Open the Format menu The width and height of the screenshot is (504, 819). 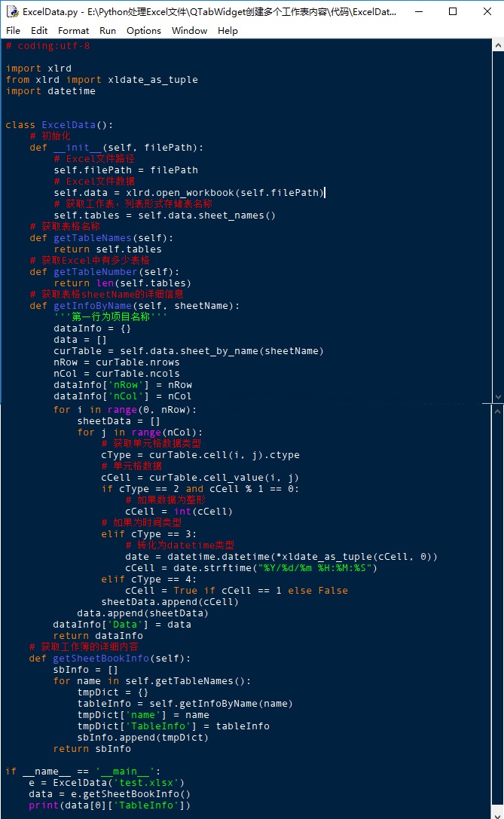pos(73,31)
